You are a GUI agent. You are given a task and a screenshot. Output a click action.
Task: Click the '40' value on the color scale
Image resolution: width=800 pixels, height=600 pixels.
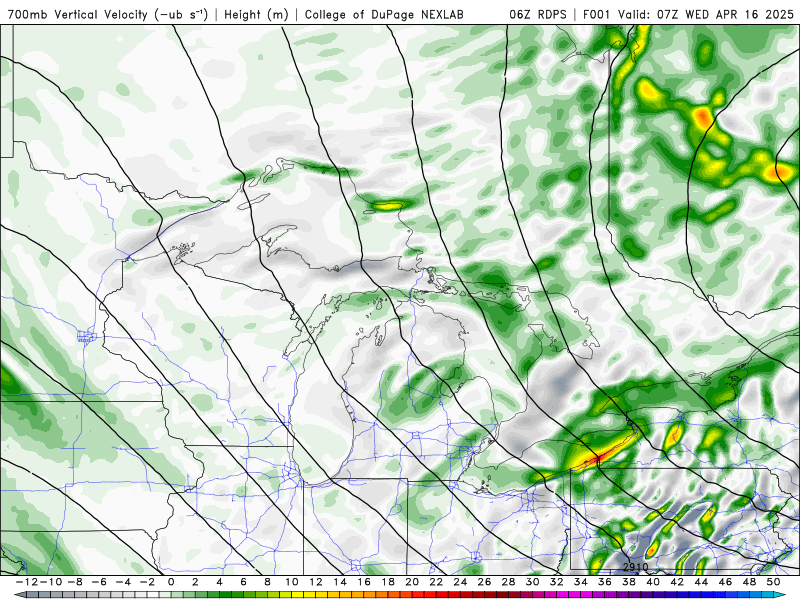653,582
